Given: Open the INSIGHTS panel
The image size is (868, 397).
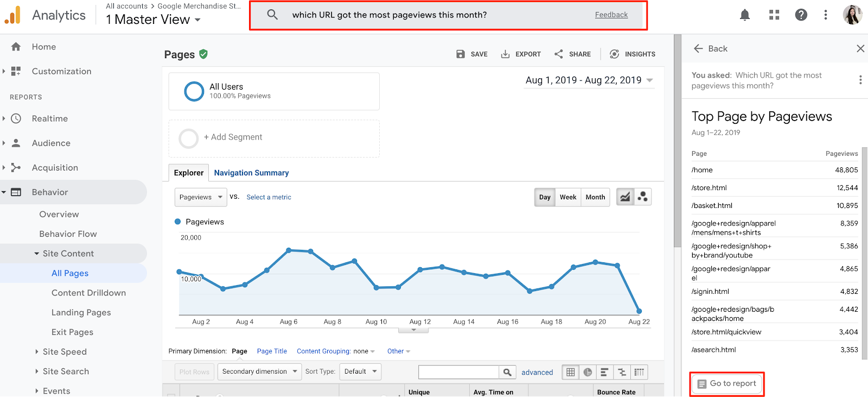Looking at the screenshot, I should [x=633, y=54].
